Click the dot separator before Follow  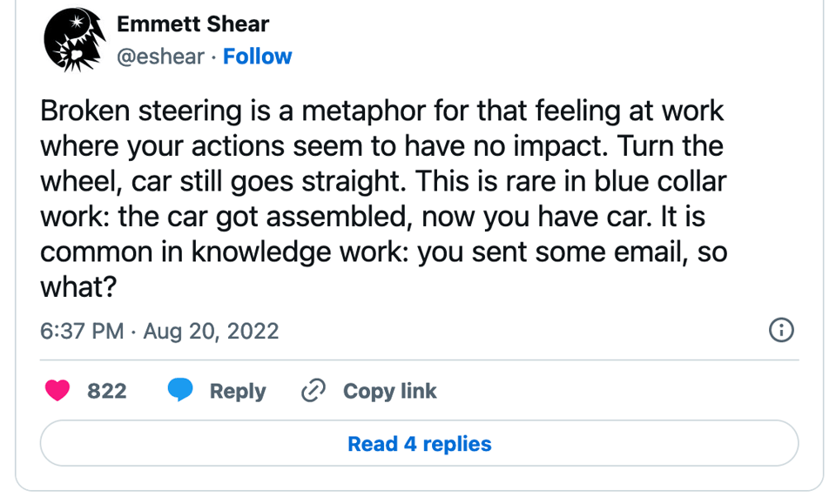pos(213,57)
